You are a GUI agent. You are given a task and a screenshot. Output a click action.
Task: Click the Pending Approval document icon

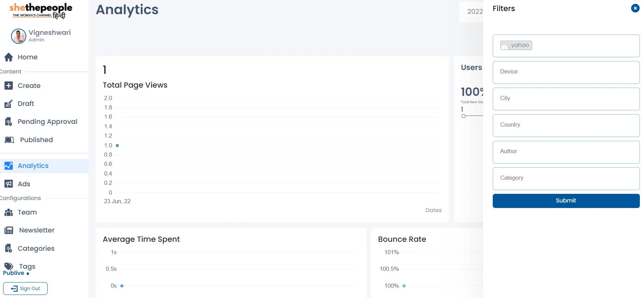(x=9, y=121)
